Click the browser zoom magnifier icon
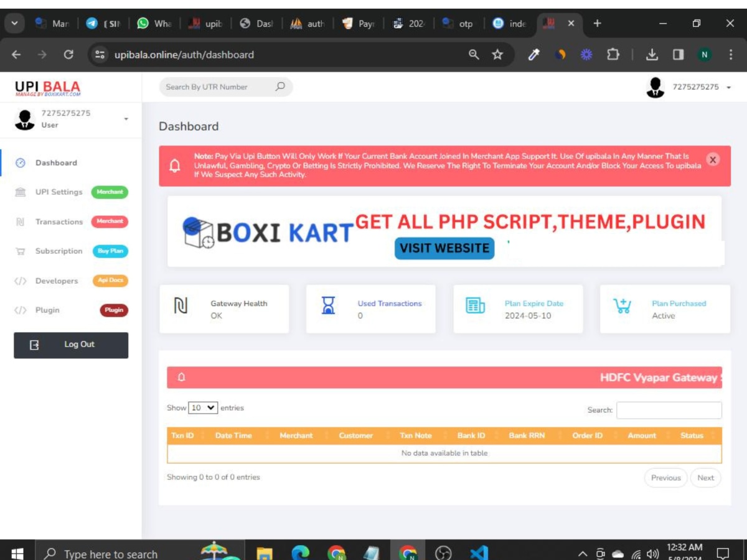 (474, 55)
